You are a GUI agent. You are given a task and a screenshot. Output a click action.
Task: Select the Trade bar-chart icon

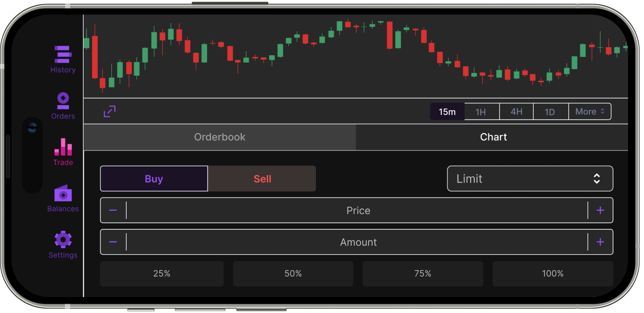click(63, 147)
